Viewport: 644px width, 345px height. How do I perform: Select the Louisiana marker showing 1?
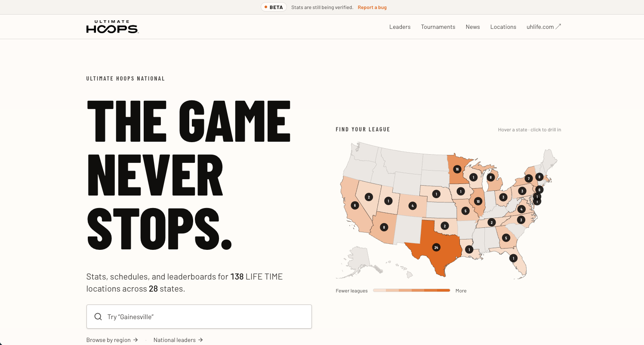pyautogui.click(x=469, y=249)
